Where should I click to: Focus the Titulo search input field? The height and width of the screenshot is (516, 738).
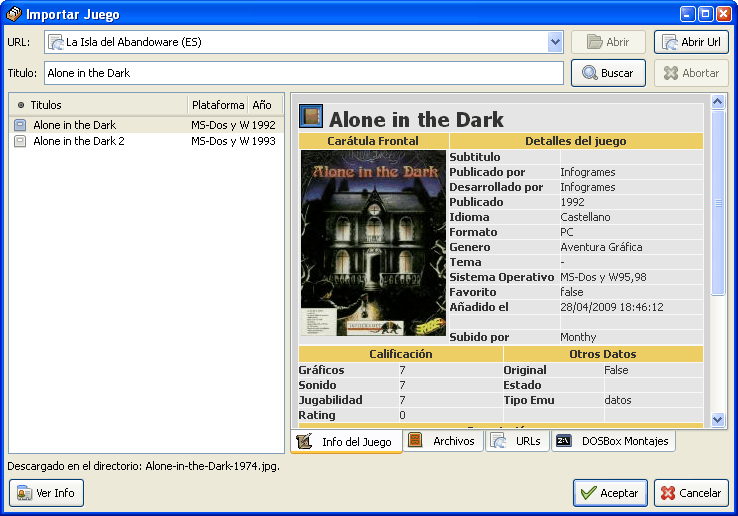click(x=304, y=73)
